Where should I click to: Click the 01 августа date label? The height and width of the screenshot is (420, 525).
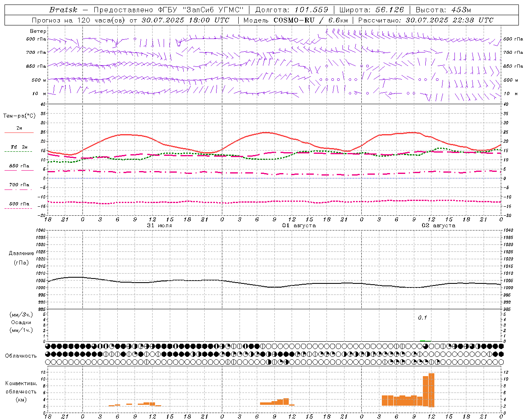coord(299,226)
